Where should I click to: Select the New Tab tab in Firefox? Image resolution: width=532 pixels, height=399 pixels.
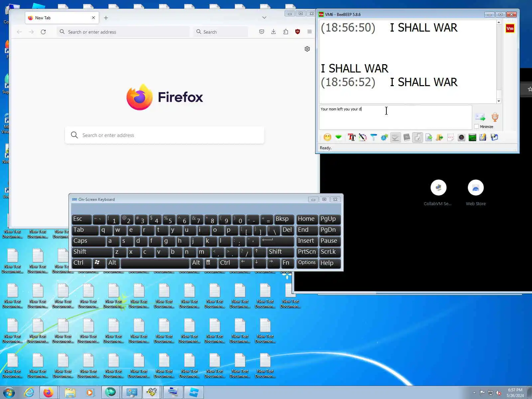click(x=62, y=18)
